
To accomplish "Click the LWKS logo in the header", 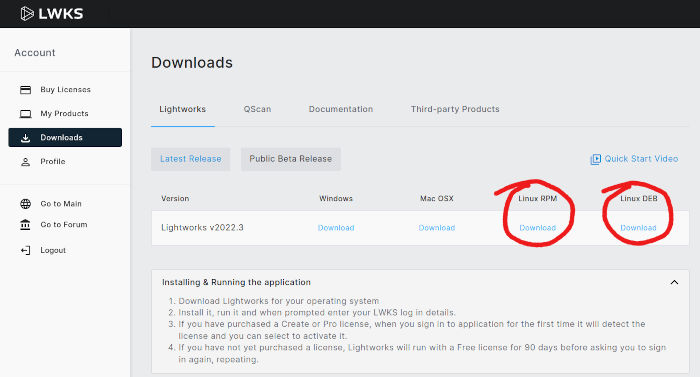I will [x=52, y=14].
